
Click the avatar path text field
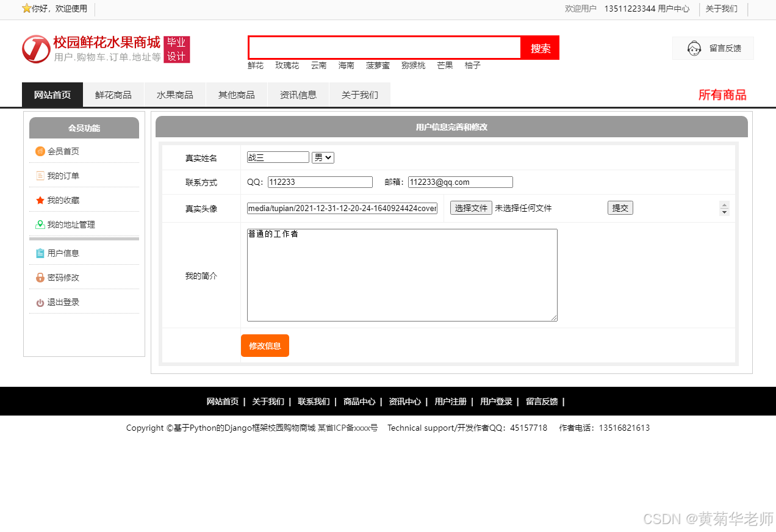pyautogui.click(x=342, y=208)
